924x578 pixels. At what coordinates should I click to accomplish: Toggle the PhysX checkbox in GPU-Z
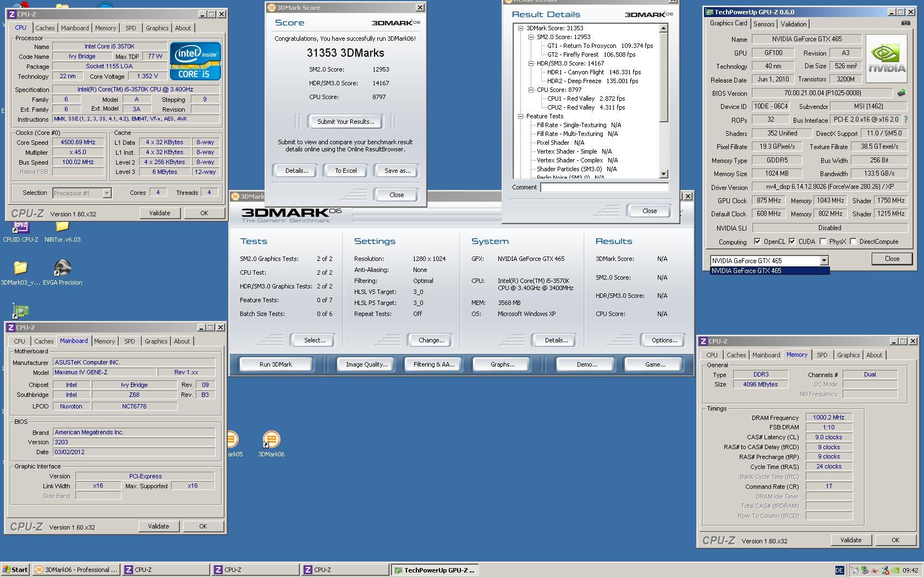[823, 242]
